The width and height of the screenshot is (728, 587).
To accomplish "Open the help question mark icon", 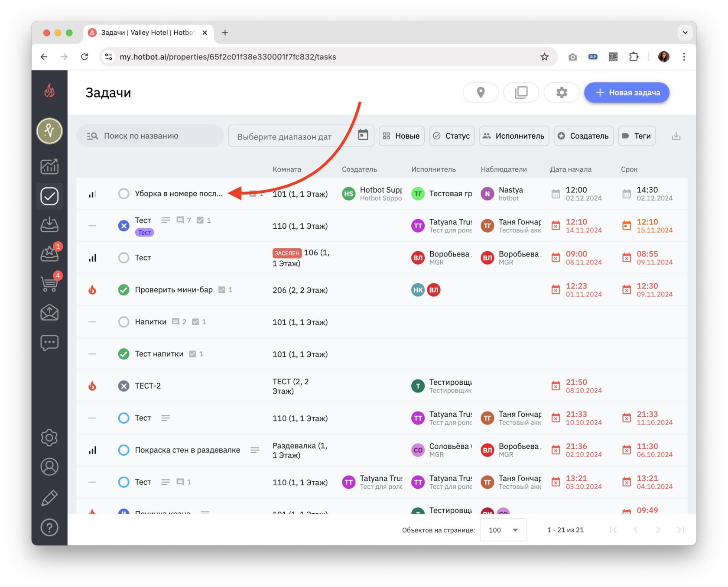I will pyautogui.click(x=49, y=528).
